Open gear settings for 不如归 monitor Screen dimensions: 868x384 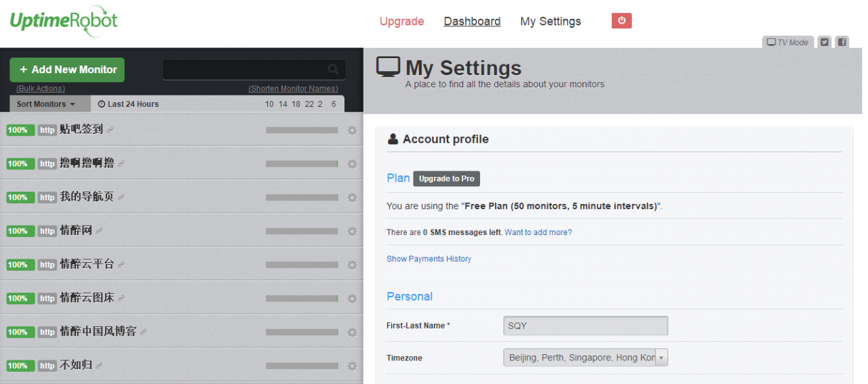(352, 366)
